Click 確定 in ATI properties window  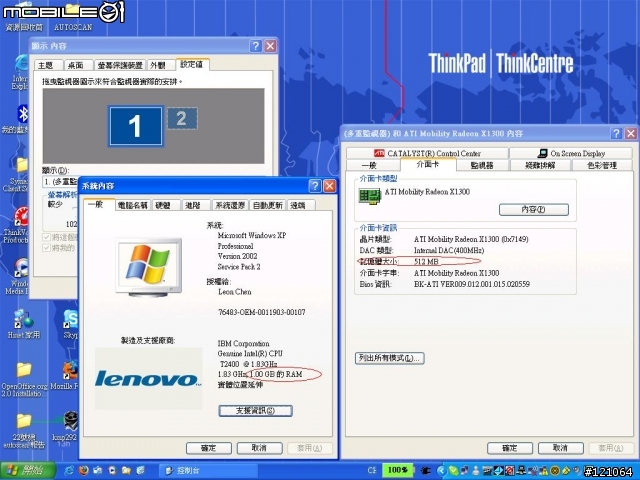(x=510, y=448)
